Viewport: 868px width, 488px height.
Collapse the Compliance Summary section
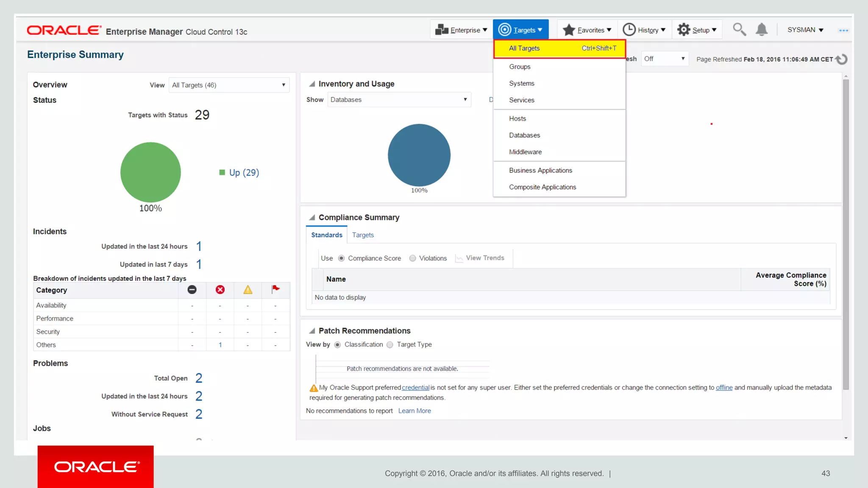pyautogui.click(x=312, y=217)
